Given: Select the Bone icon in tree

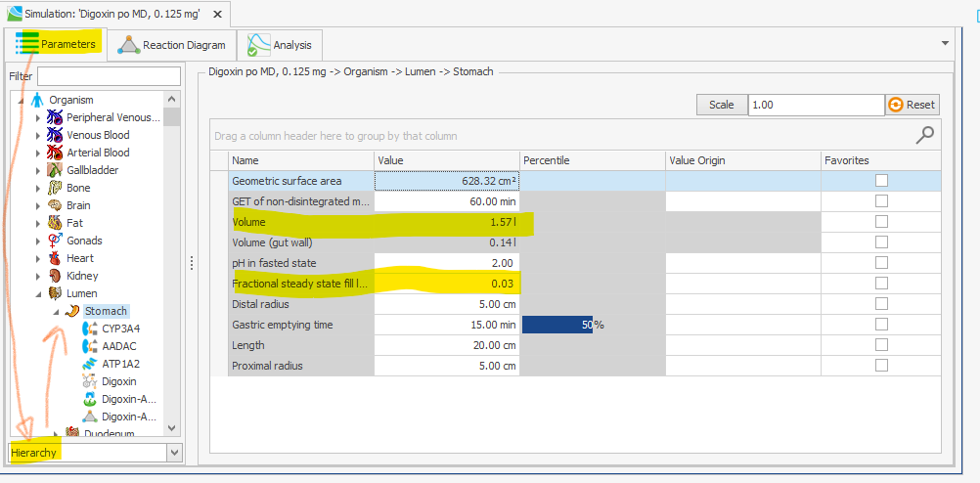Looking at the screenshot, I should 56,188.
